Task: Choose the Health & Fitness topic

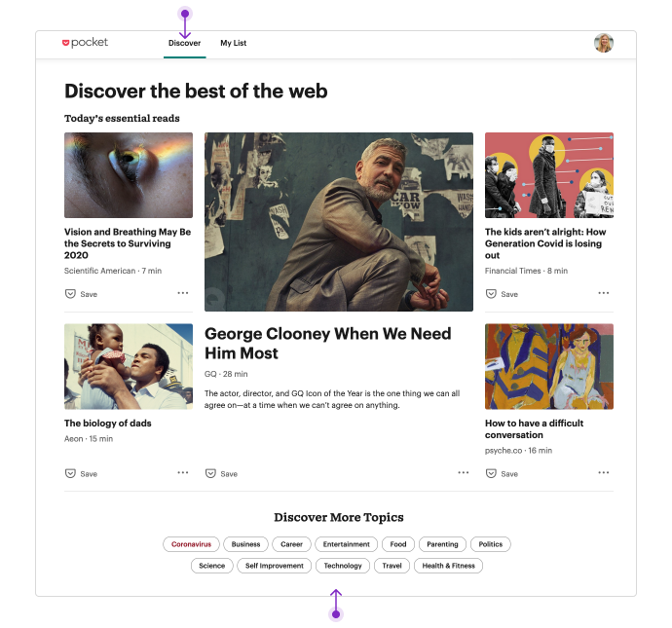Action: click(x=448, y=566)
